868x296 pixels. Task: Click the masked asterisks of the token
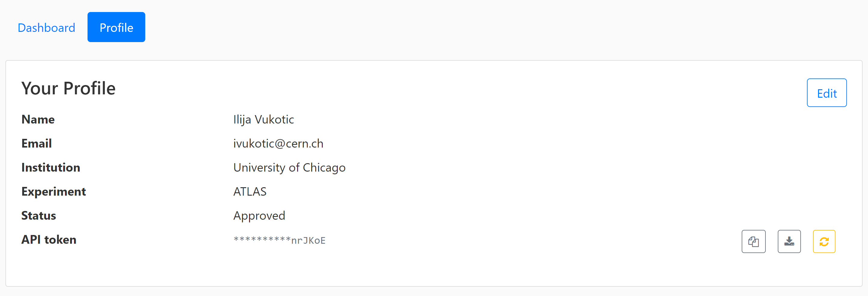click(262, 240)
